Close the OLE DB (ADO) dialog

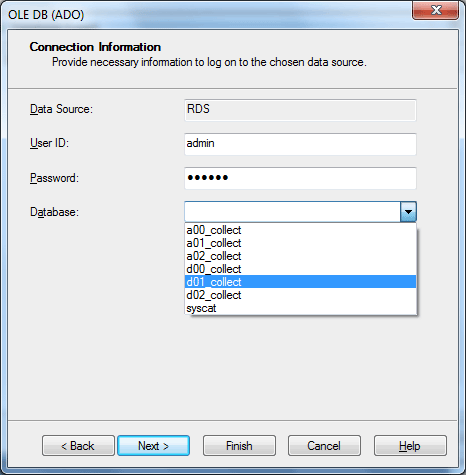435,10
